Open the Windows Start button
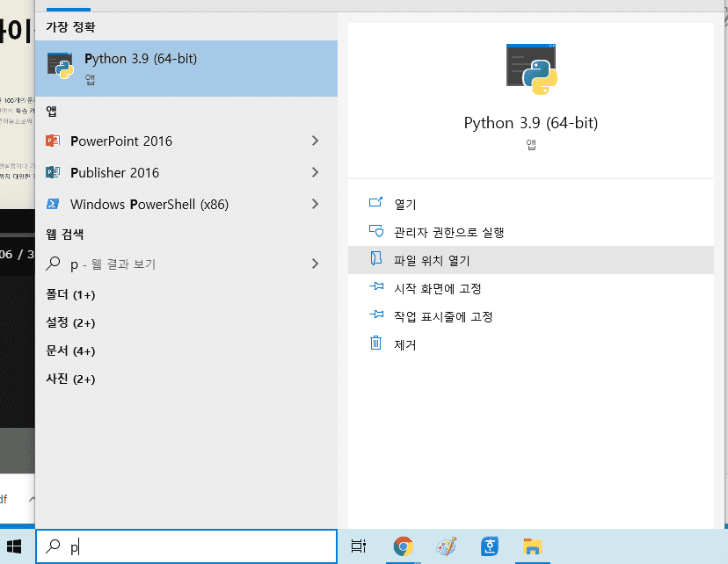The image size is (728, 564). coord(14,546)
